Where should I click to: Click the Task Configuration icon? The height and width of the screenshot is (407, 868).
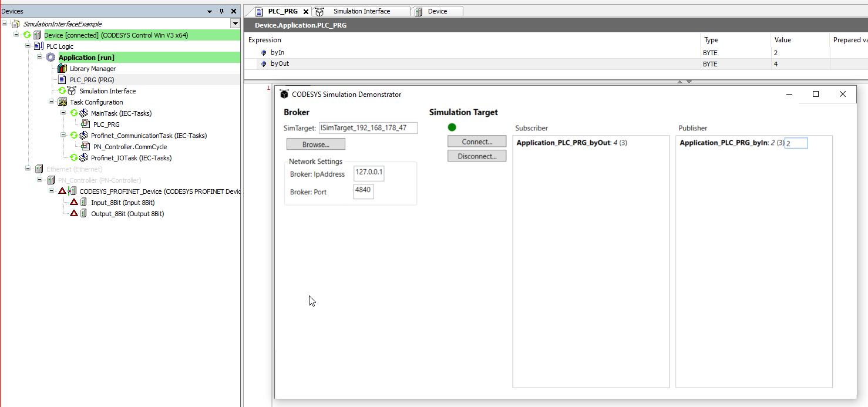62,102
